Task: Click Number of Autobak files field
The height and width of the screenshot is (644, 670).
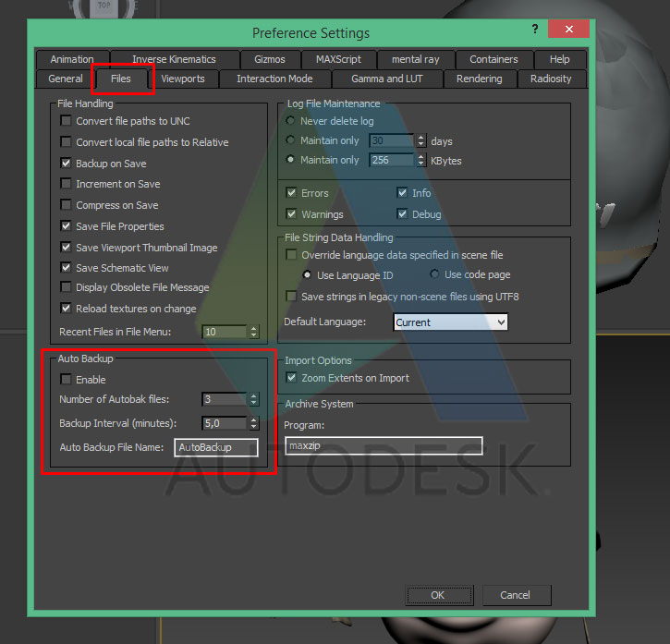Action: click(x=225, y=399)
